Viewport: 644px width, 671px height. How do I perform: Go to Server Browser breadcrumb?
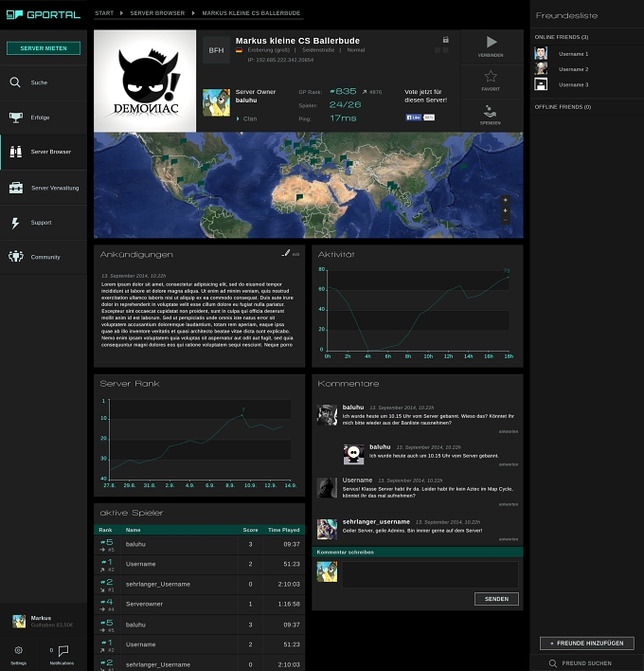click(x=157, y=13)
